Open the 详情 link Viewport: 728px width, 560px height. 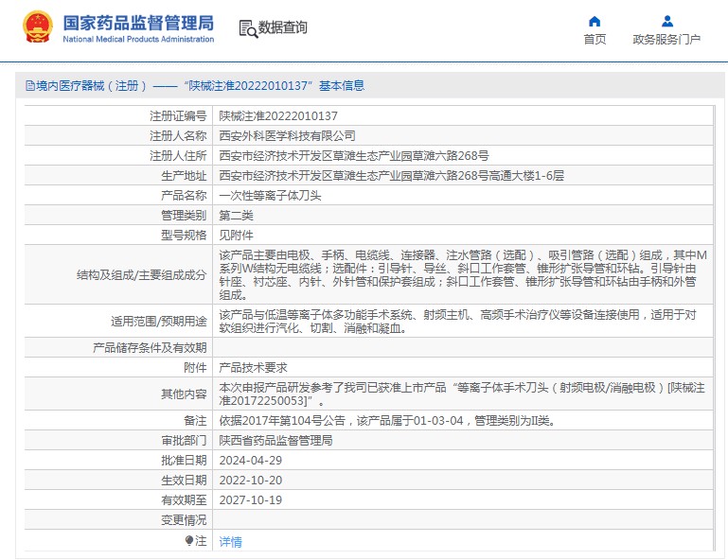click(230, 541)
